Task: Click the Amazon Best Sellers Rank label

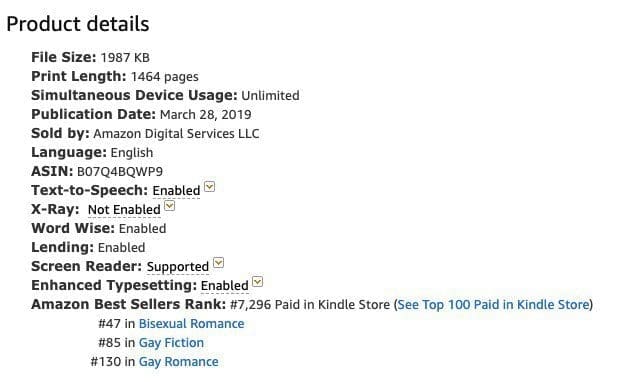Action: point(129,304)
